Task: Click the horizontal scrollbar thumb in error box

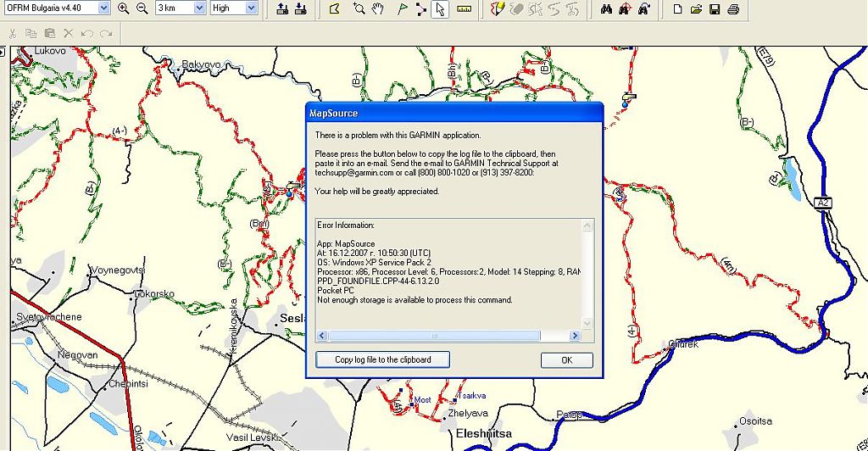Action: coord(434,336)
